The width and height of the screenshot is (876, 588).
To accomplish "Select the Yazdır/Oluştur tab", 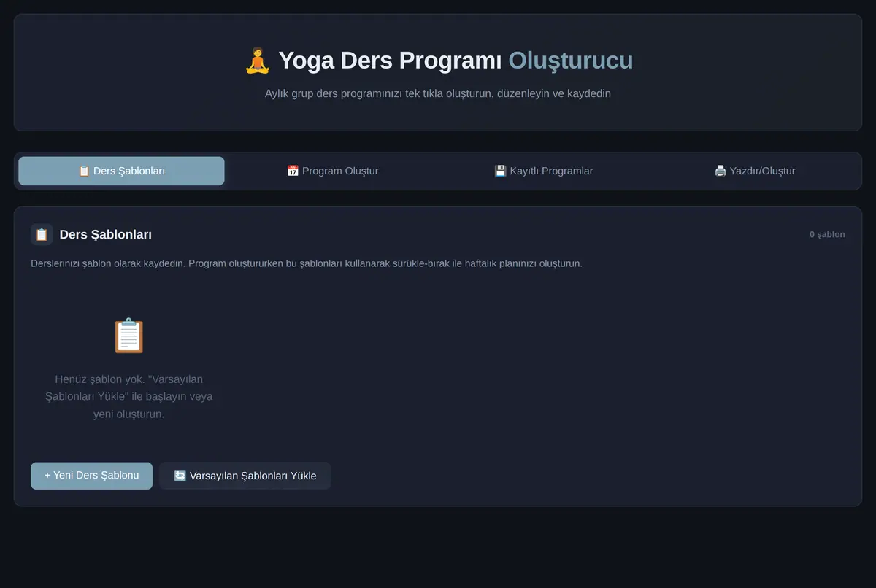I will [x=754, y=171].
